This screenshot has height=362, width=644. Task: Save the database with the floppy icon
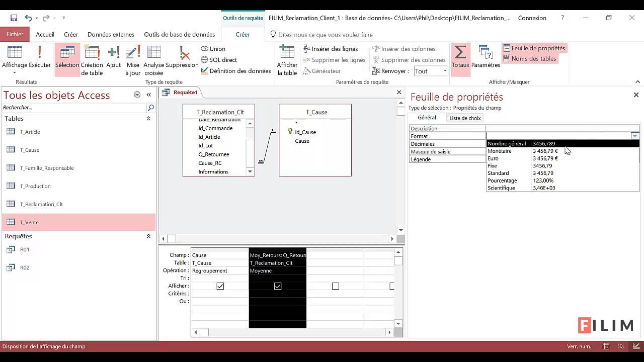pos(14,18)
